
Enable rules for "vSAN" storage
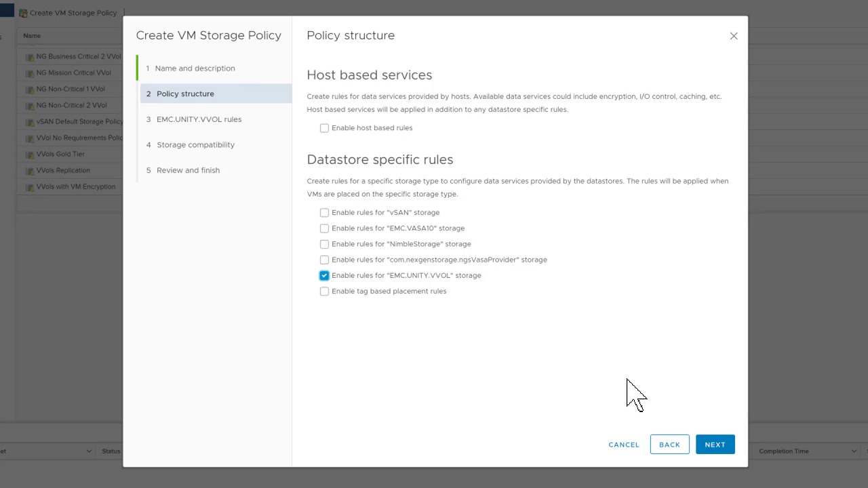pyautogui.click(x=324, y=213)
